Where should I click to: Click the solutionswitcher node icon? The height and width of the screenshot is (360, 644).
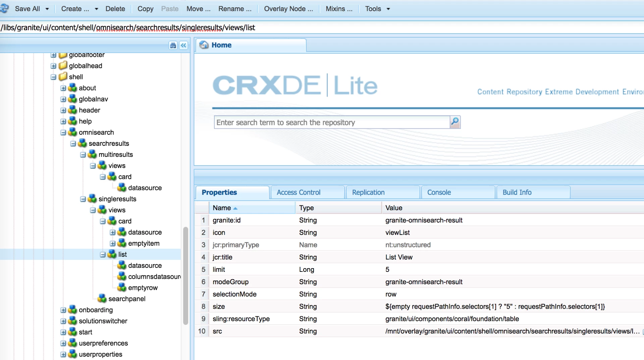click(72, 321)
